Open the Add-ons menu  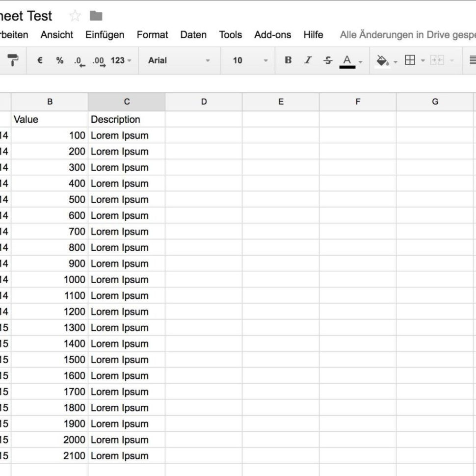tap(273, 35)
